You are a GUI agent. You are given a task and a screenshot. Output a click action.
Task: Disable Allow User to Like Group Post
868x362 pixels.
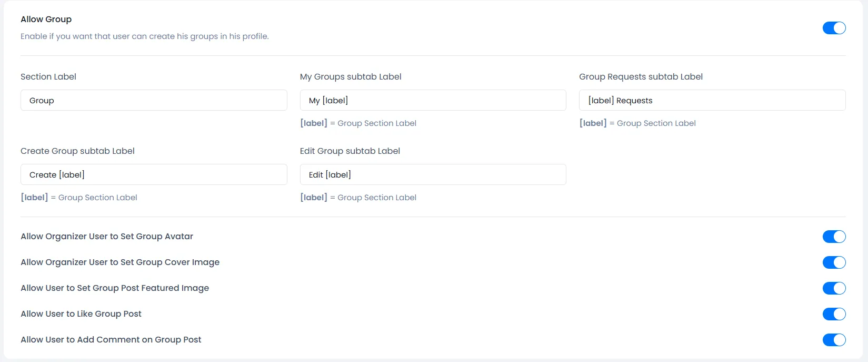(x=834, y=314)
